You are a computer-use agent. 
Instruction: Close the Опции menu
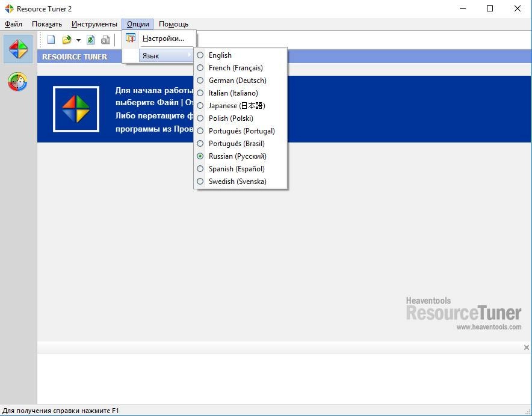pos(138,24)
